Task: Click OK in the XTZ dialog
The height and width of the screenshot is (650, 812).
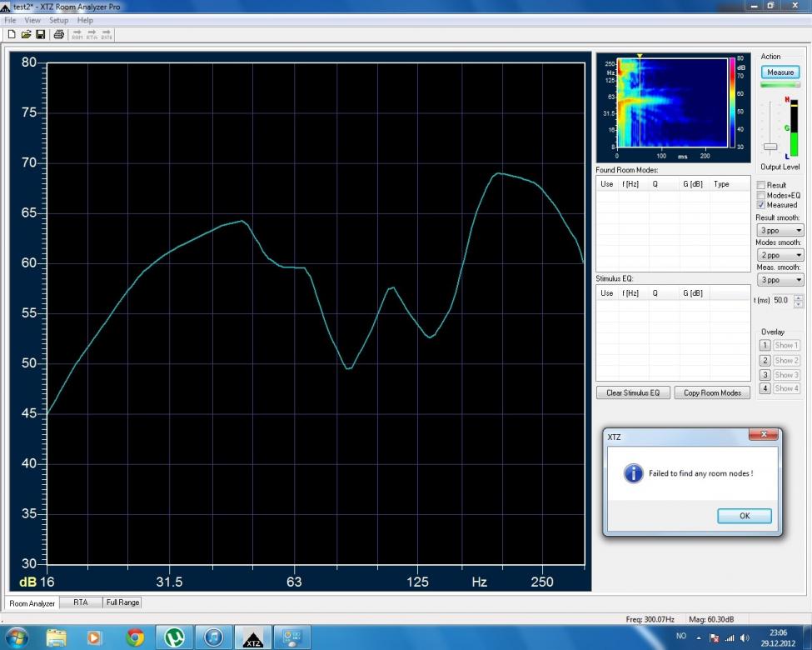Action: (744, 516)
